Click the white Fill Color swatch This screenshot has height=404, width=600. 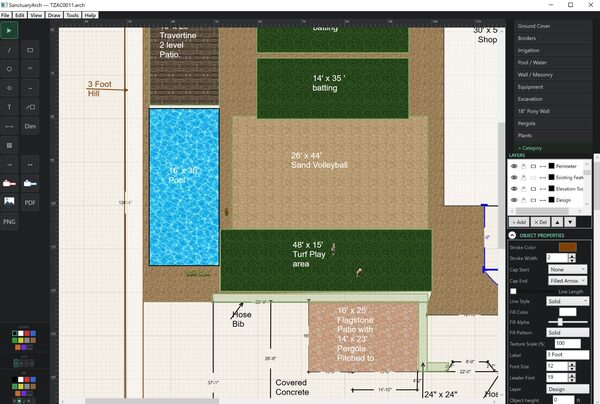567,312
